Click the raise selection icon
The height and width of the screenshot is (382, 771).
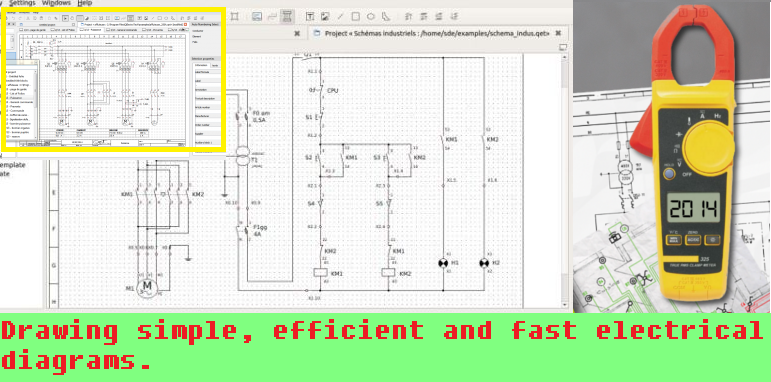pos(423,16)
